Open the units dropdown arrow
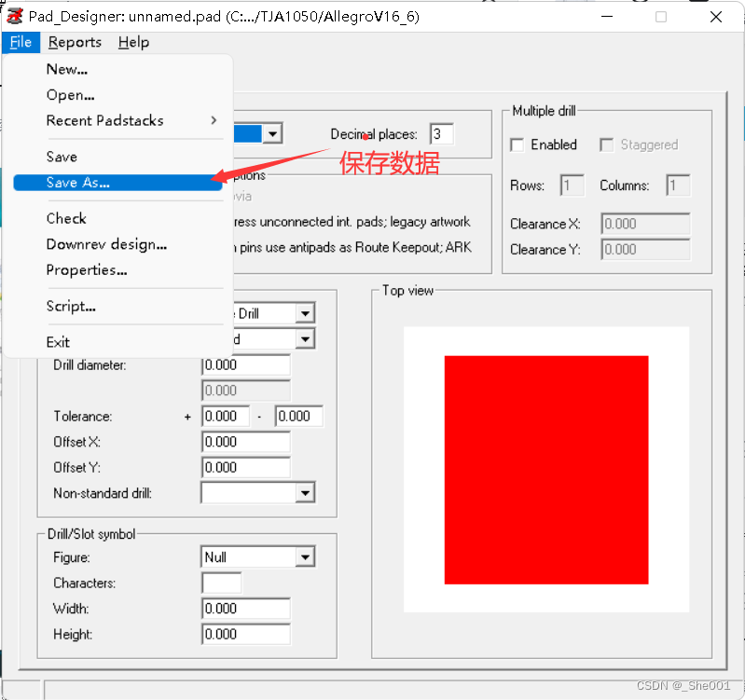Viewport: 745px width, 700px height. click(272, 134)
